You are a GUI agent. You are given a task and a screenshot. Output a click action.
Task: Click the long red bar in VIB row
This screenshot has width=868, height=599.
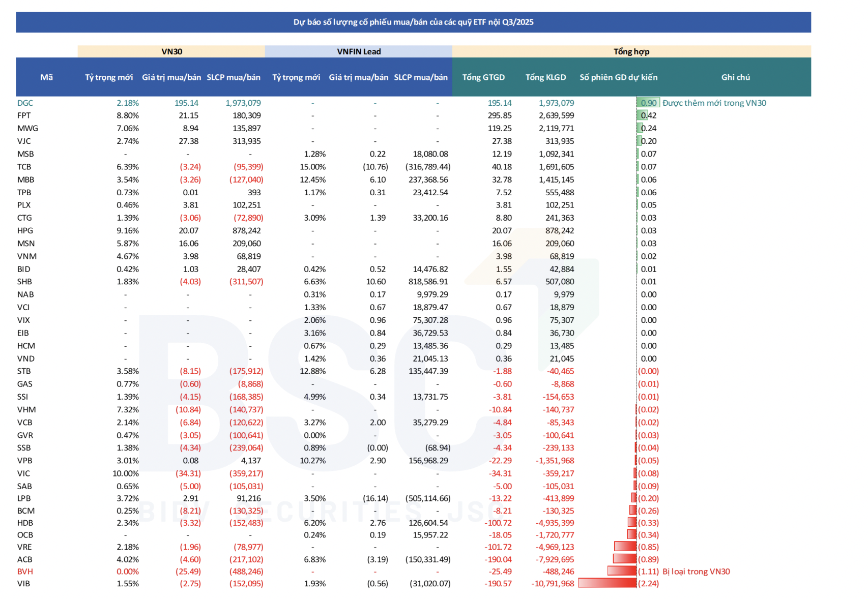point(607,583)
